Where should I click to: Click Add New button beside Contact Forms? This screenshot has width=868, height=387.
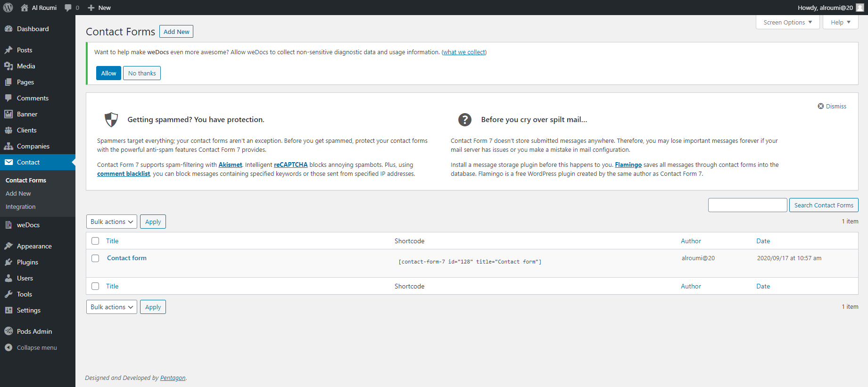pos(176,32)
